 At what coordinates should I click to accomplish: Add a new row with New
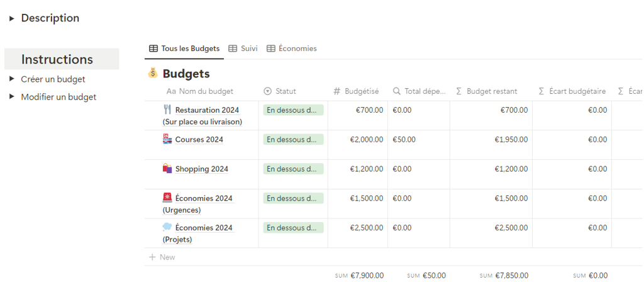(162, 257)
